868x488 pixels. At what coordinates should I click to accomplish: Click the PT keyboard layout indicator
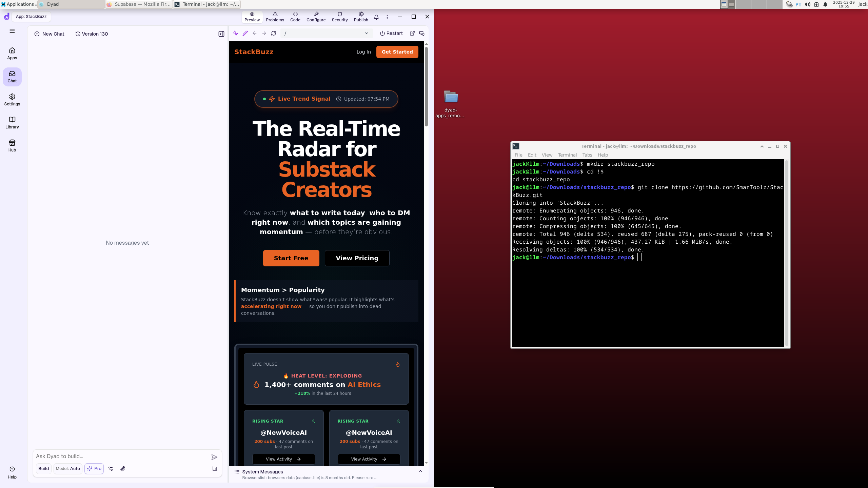click(x=798, y=4)
